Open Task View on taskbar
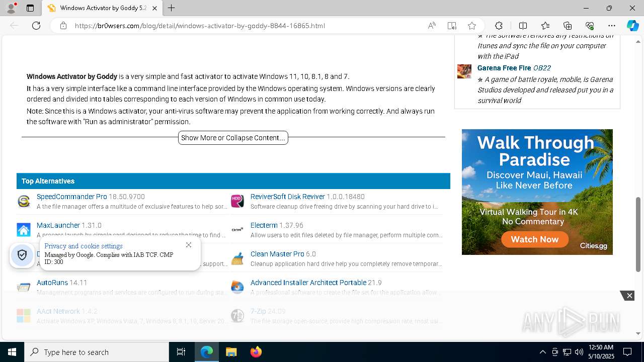Screen dimensions: 644x362 pos(181,352)
